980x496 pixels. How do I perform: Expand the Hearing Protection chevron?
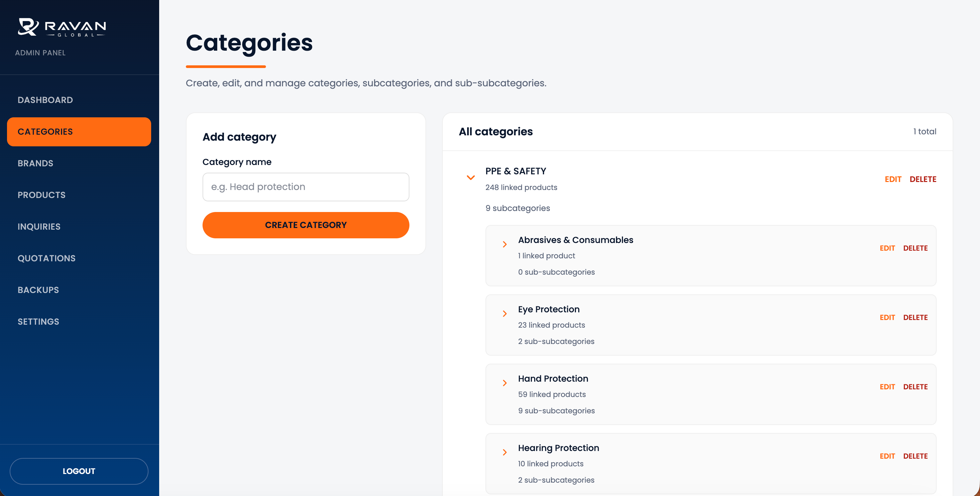[x=505, y=452]
